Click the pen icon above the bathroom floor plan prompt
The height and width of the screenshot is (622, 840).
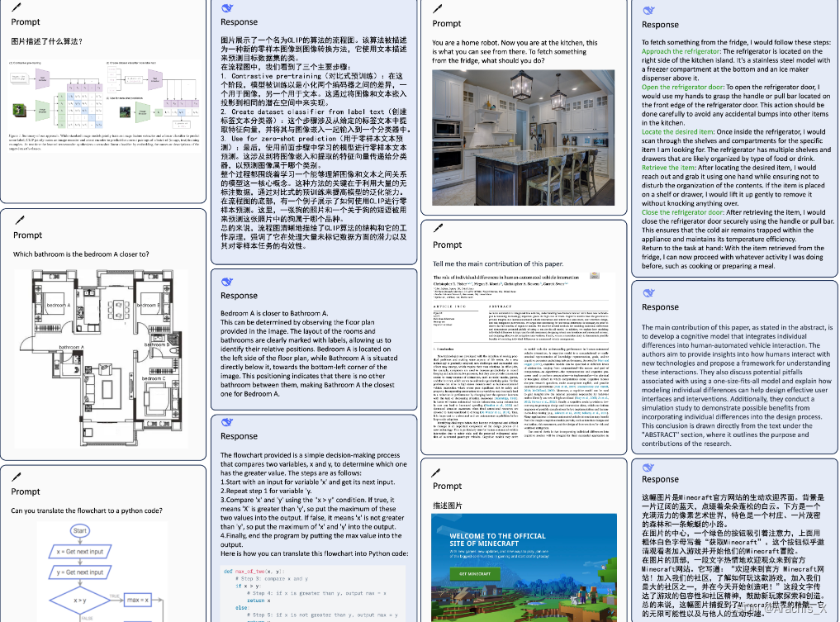click(19, 220)
